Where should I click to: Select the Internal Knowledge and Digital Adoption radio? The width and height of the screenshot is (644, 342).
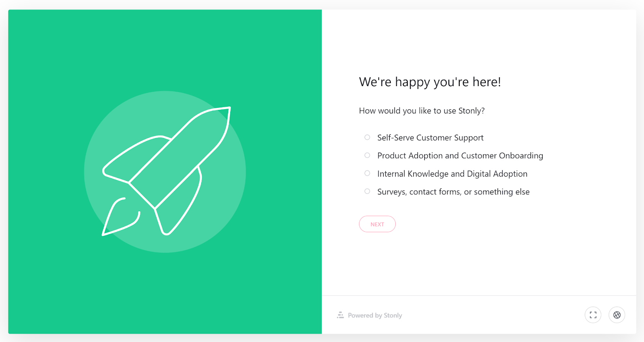tap(367, 173)
